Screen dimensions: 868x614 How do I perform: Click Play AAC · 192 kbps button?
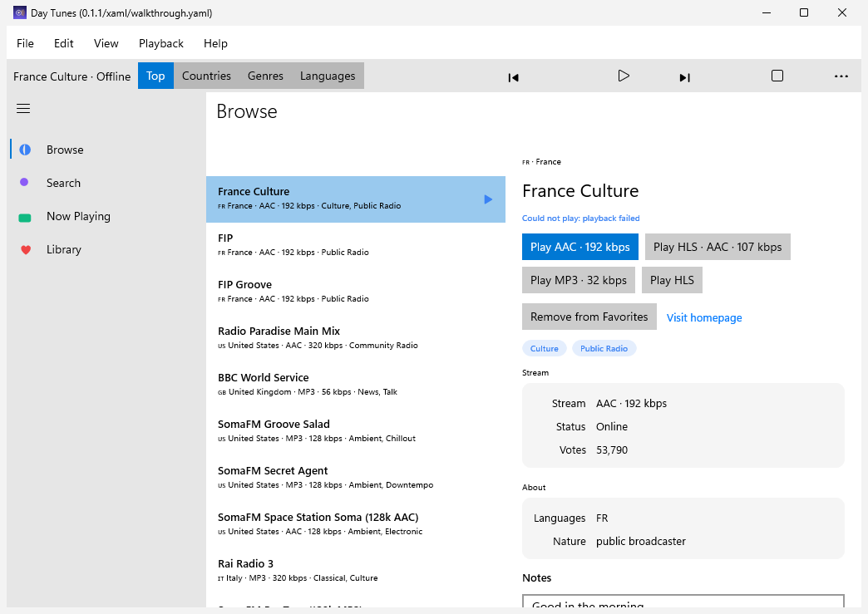[x=580, y=247]
